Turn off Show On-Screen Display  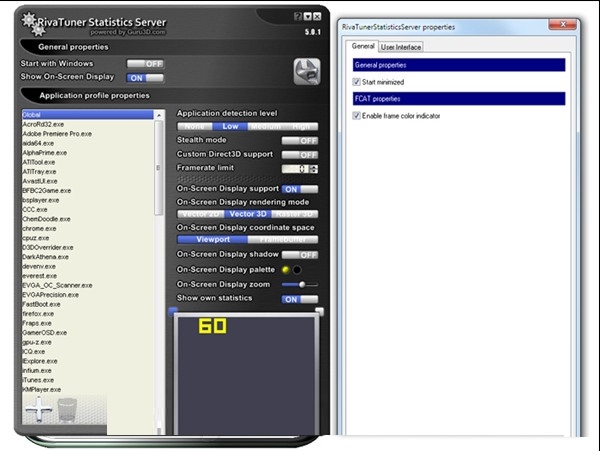(x=144, y=77)
